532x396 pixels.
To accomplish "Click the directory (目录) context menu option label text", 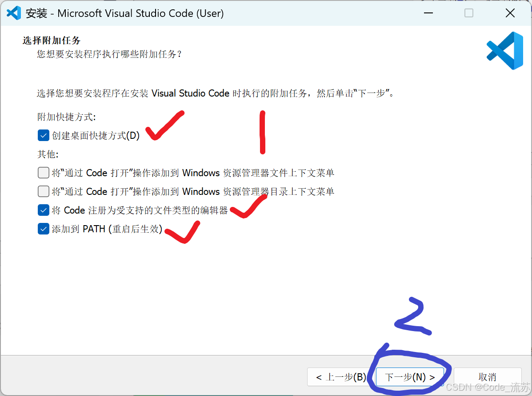I will coord(193,191).
